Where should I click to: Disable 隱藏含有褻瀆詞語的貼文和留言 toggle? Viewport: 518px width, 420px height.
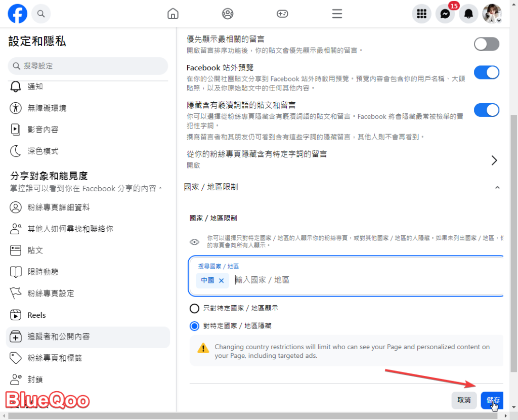pos(486,110)
